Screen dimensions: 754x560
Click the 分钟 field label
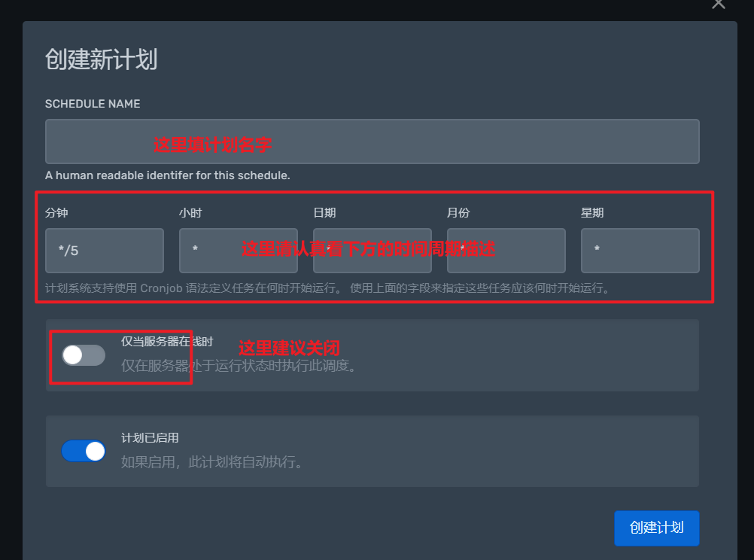coord(56,213)
